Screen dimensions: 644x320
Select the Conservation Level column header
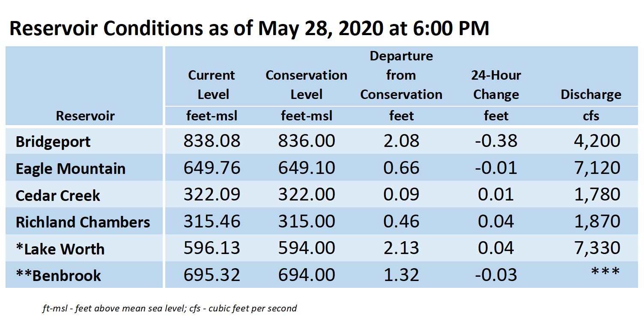coord(307,85)
